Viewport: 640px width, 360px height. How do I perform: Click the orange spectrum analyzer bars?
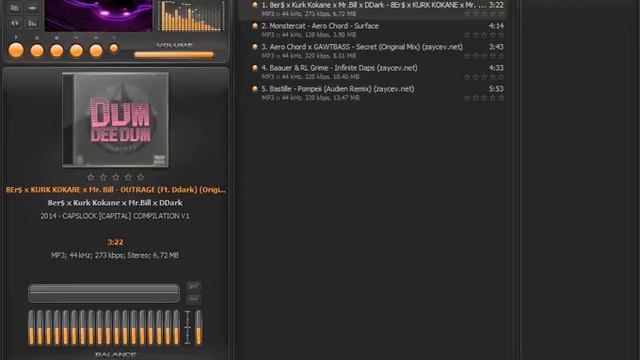(x=191, y=16)
